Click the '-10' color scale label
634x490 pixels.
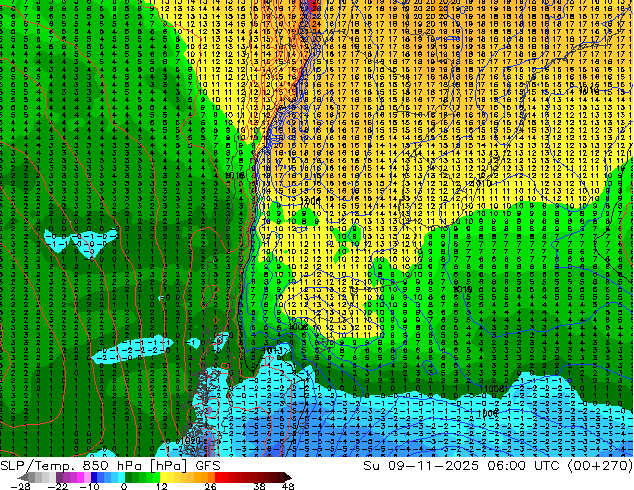click(x=89, y=486)
